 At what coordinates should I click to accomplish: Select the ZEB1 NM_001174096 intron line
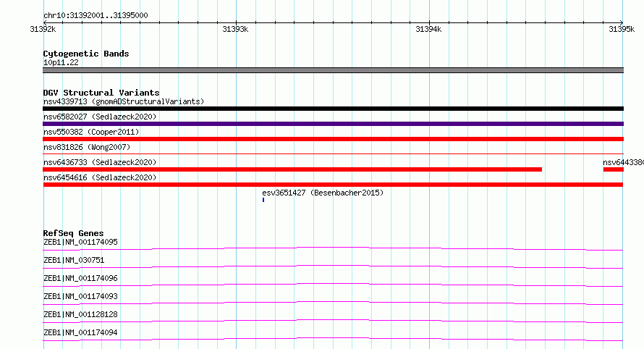(333, 285)
